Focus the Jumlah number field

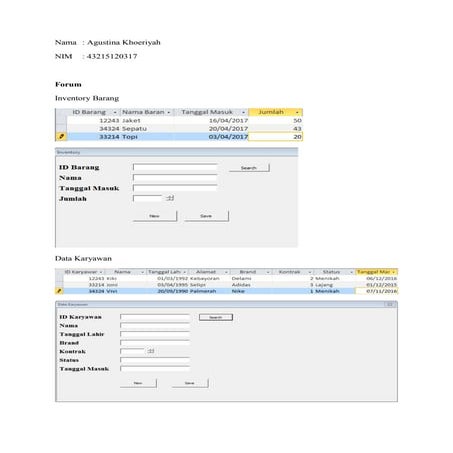(x=147, y=198)
